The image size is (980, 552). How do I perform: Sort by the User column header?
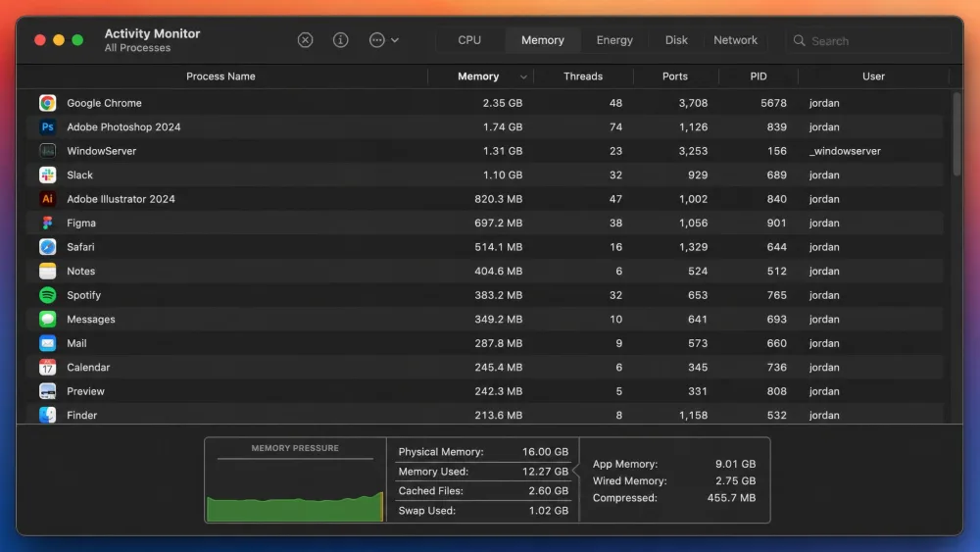click(874, 76)
